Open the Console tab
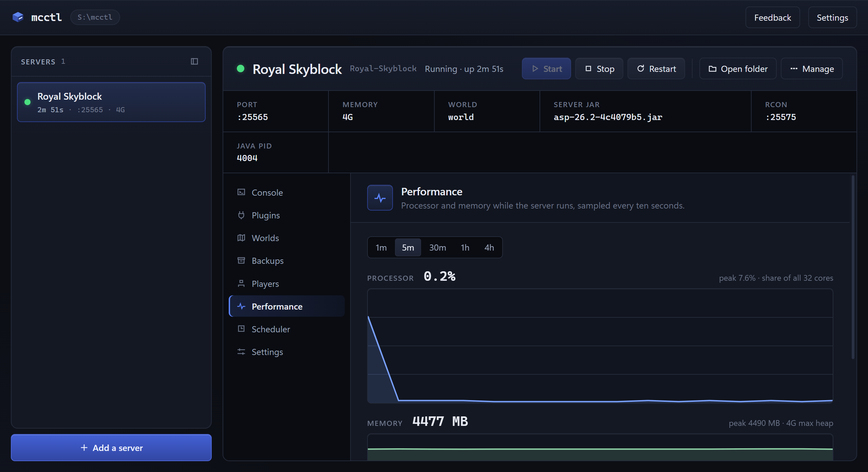The image size is (868, 472). tap(287, 193)
